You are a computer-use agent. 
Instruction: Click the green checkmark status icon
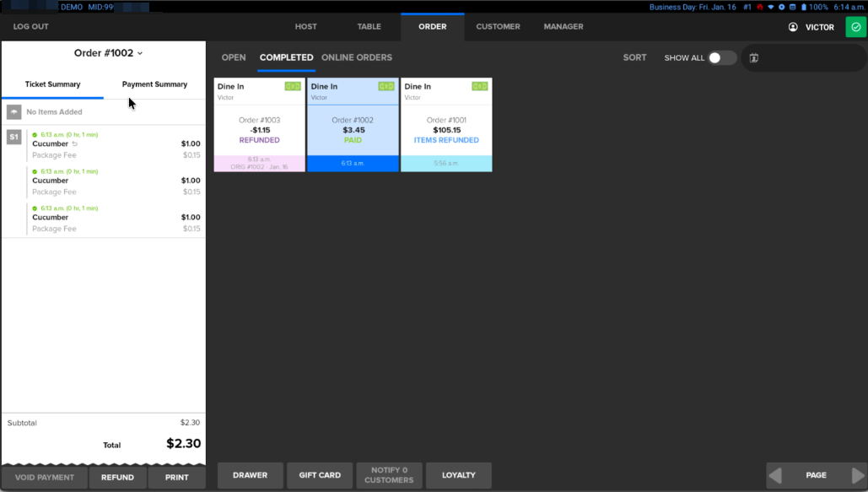(856, 27)
